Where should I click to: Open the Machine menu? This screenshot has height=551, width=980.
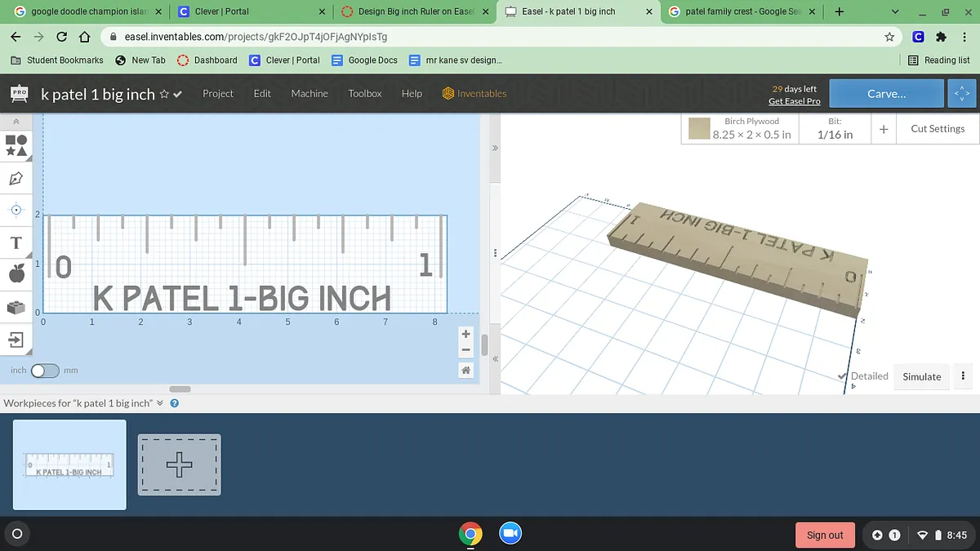[x=310, y=94]
